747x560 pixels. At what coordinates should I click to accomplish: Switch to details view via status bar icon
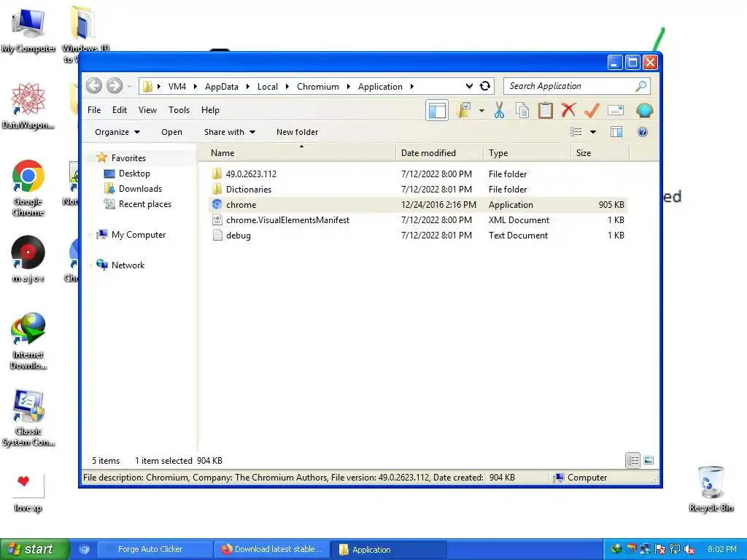pyautogui.click(x=632, y=460)
